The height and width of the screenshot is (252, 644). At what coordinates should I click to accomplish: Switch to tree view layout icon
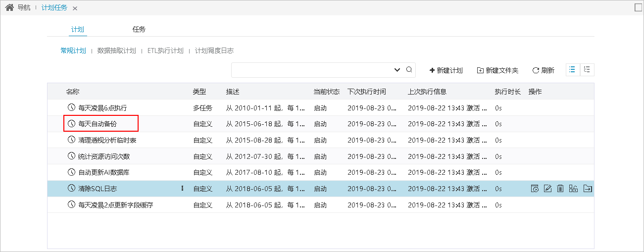pos(587,70)
